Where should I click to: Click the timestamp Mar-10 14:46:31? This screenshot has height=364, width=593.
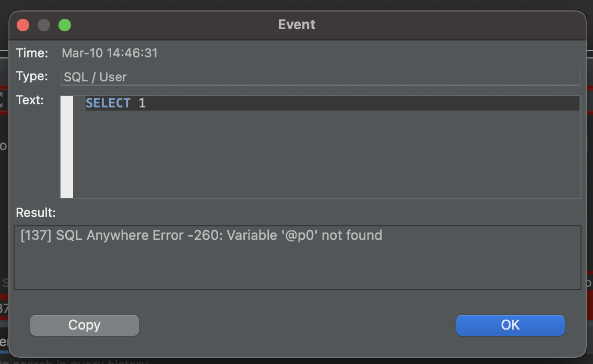tap(109, 53)
